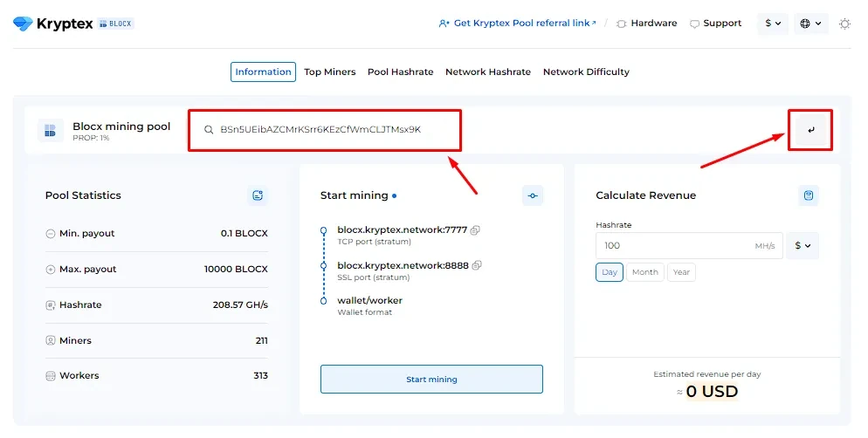
Task: Switch to the Top Miners tab
Action: (x=329, y=72)
